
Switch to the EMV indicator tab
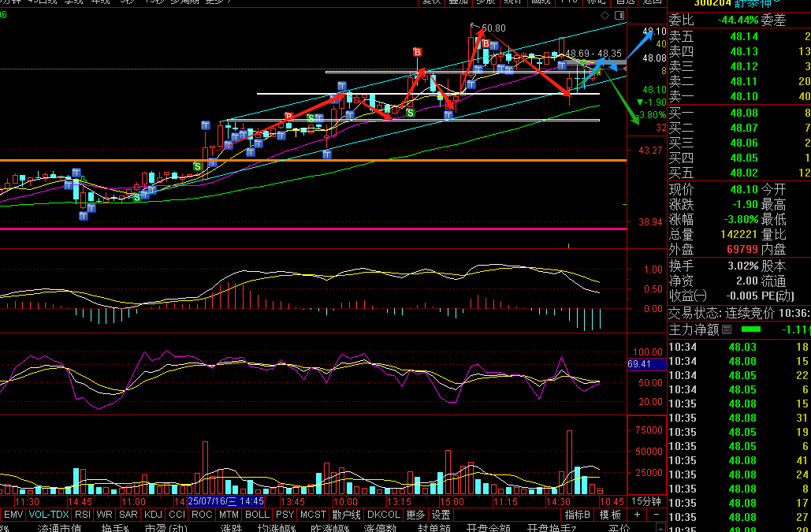(13, 515)
